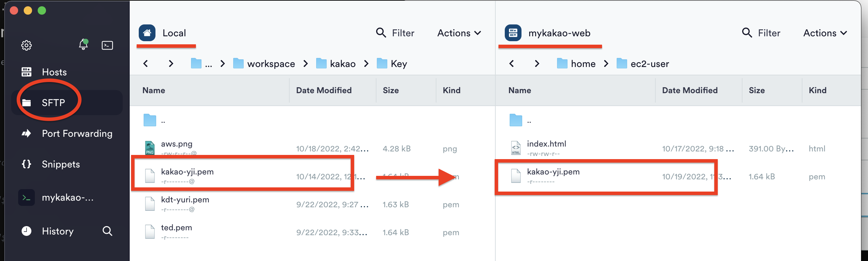This screenshot has height=261, width=868.
Task: Select local kakao-yji.pem file
Action: [x=312, y=177]
